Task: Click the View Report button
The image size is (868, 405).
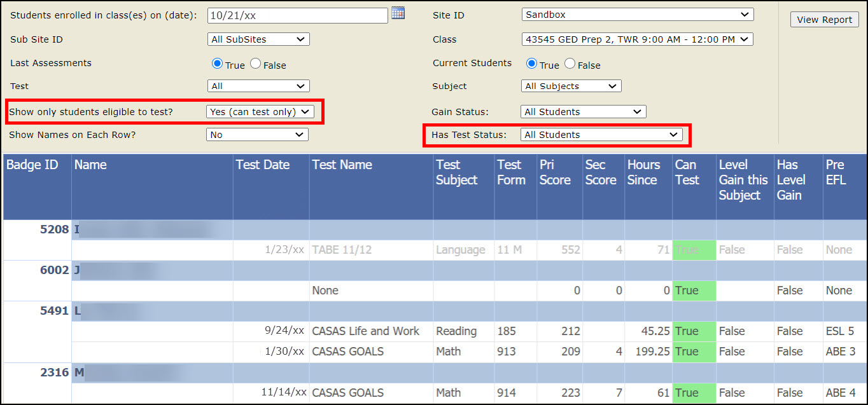Action: [x=824, y=20]
